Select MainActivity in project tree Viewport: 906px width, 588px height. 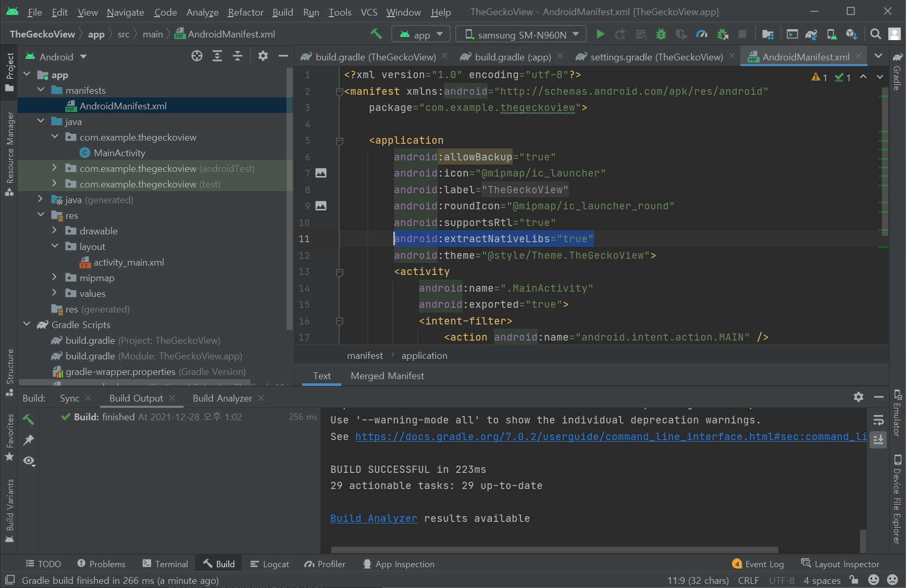[x=119, y=153]
